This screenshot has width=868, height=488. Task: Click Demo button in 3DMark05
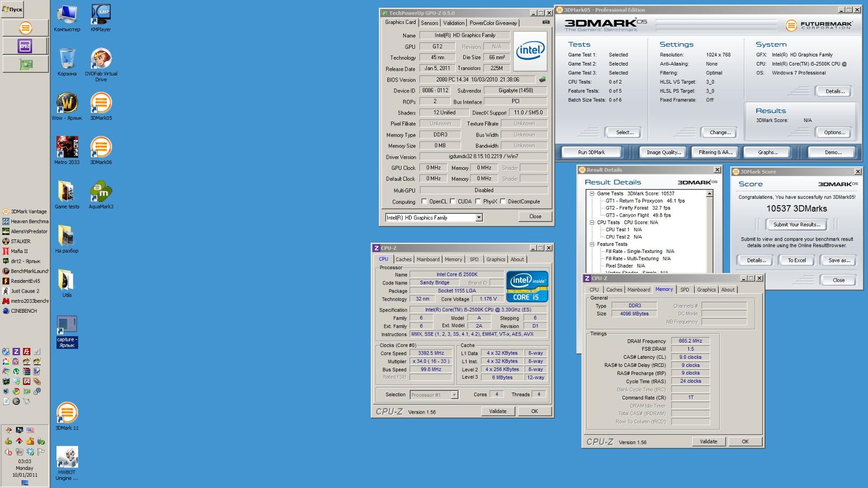point(833,153)
